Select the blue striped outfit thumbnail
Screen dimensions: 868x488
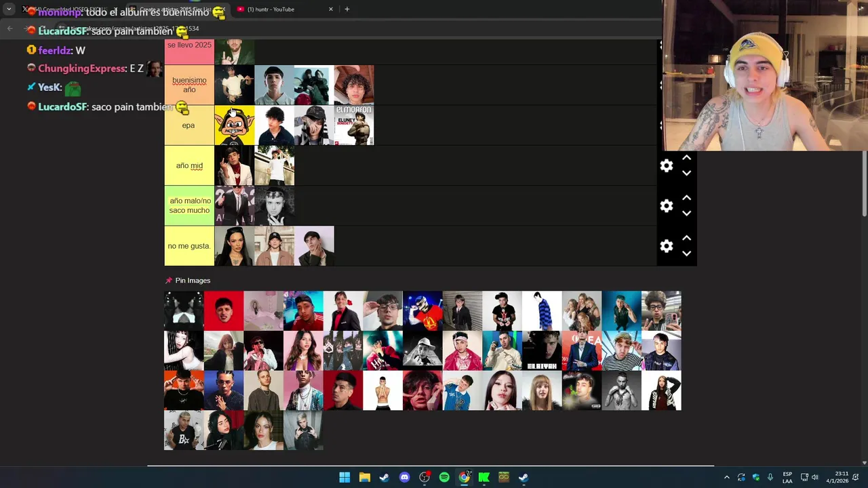(542, 311)
